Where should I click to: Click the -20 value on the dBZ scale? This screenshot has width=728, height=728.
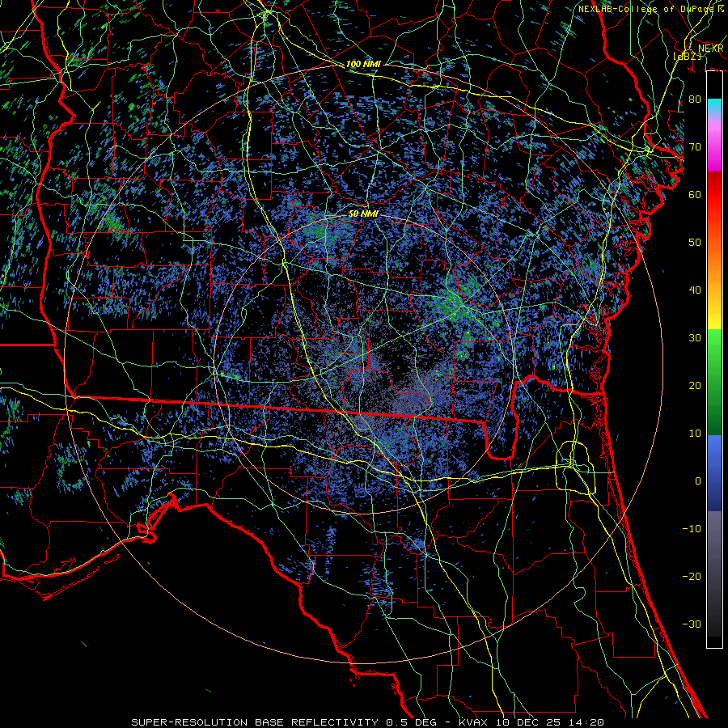coord(692,576)
